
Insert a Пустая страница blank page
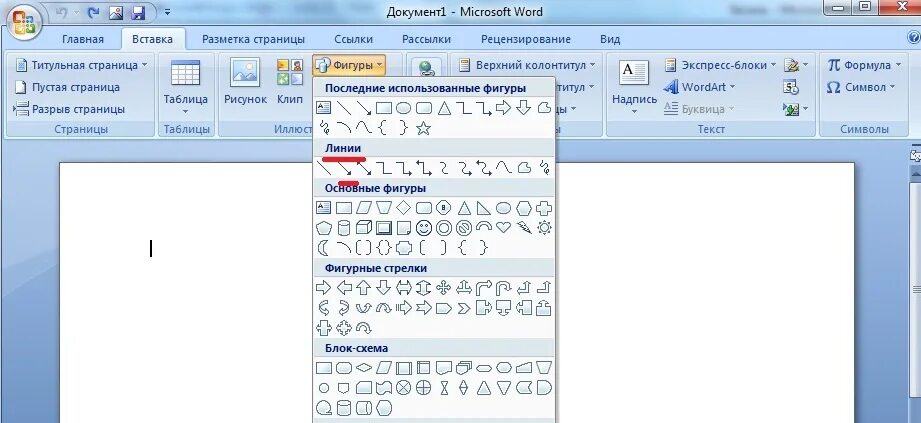click(67, 87)
